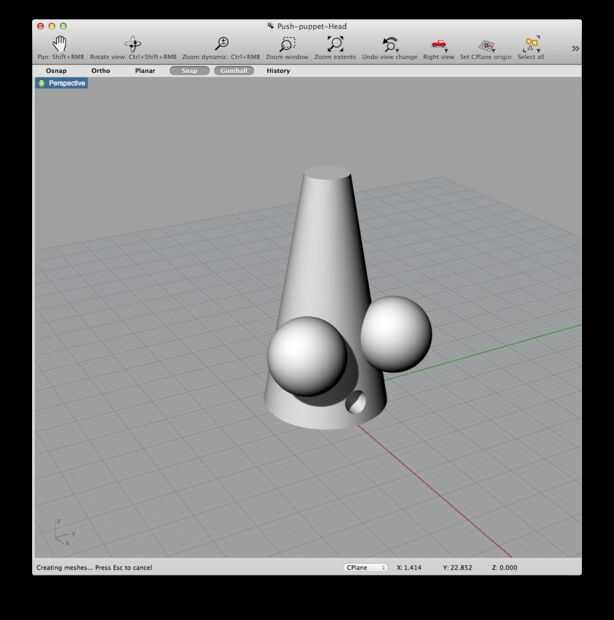Viewport: 614px width, 620px height.
Task: Activate the Rotate view tool
Action: click(133, 43)
